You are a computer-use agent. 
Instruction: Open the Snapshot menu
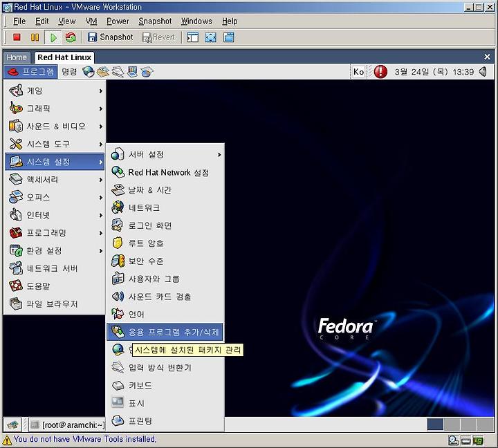coord(155,21)
